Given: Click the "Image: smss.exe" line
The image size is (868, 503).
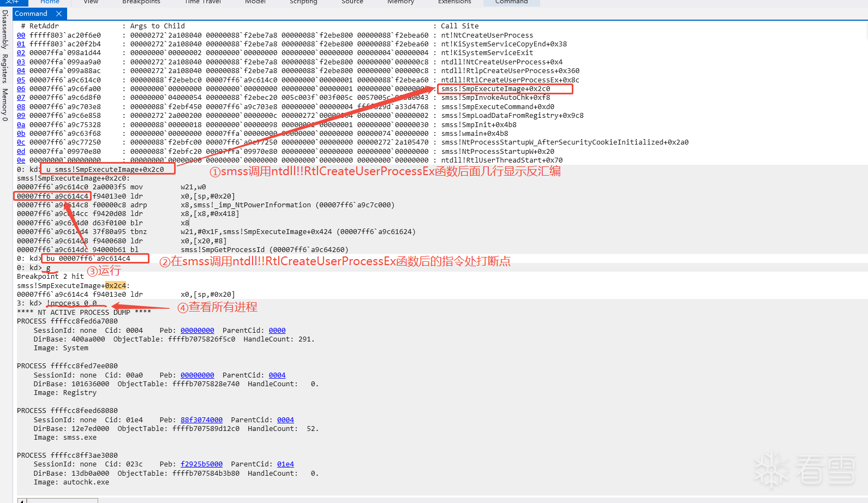Looking at the screenshot, I should (65, 438).
